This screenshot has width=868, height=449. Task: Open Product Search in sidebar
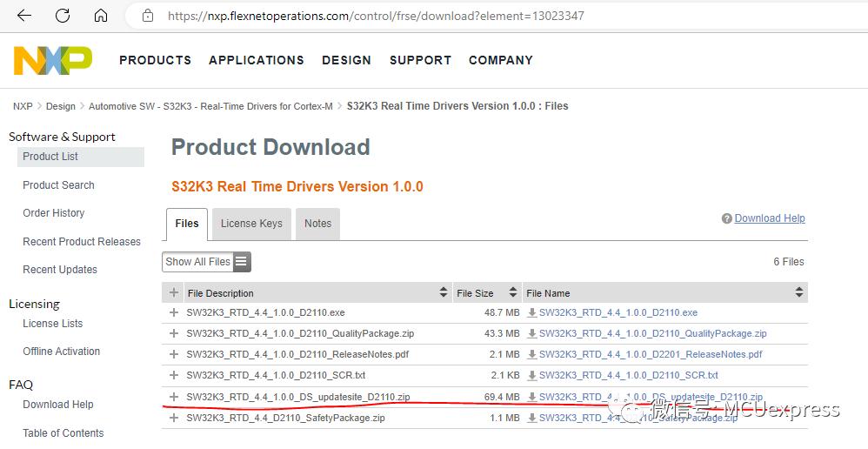click(x=58, y=185)
